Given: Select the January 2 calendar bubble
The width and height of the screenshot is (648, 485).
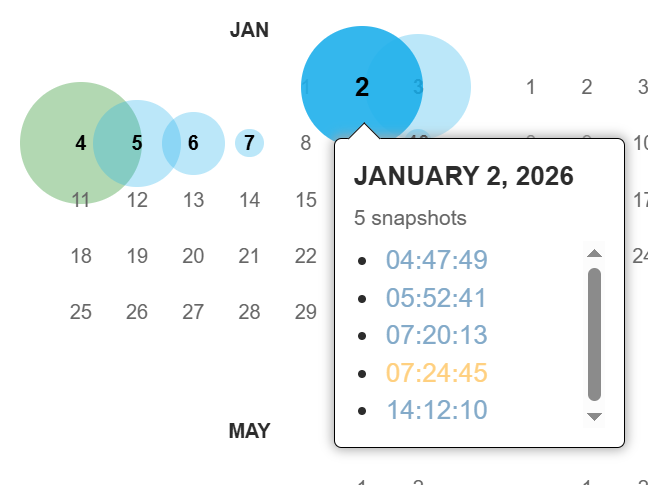Looking at the screenshot, I should point(361,87).
